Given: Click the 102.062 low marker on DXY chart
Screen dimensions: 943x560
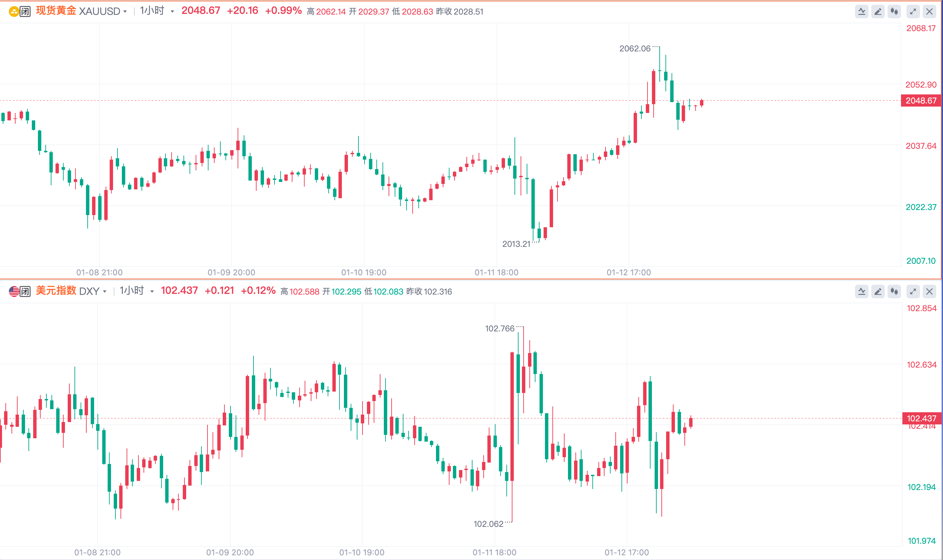Looking at the screenshot, I should [488, 524].
